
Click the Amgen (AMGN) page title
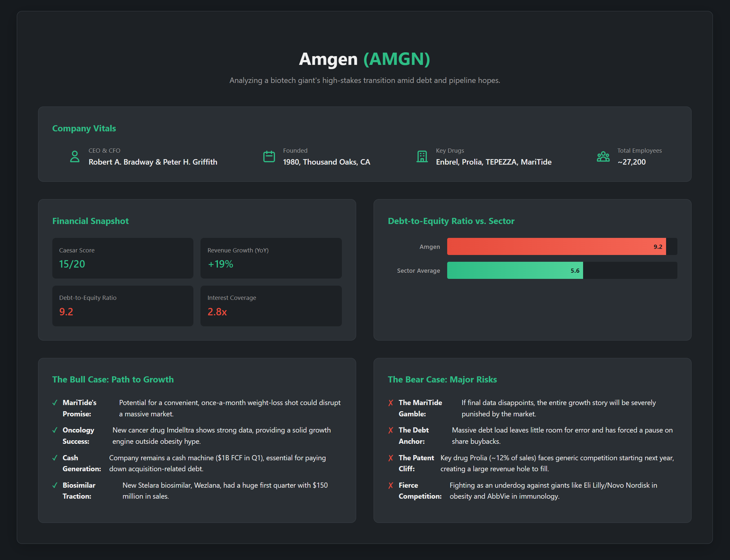point(365,59)
